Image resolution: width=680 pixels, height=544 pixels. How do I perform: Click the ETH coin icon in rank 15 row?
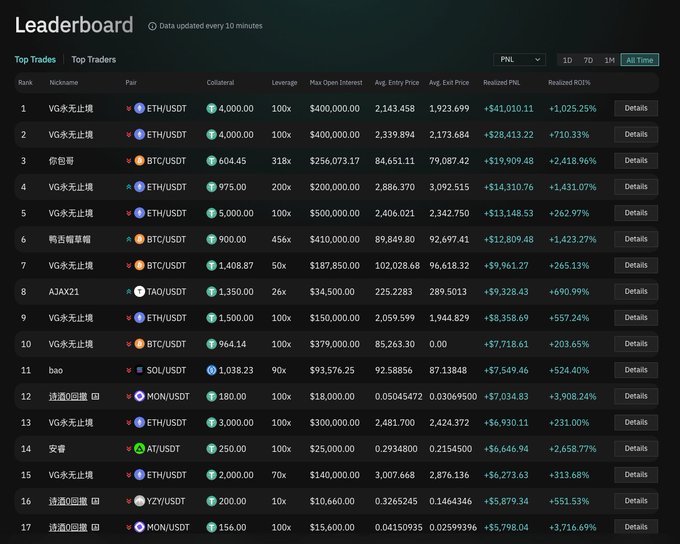pyautogui.click(x=140, y=475)
